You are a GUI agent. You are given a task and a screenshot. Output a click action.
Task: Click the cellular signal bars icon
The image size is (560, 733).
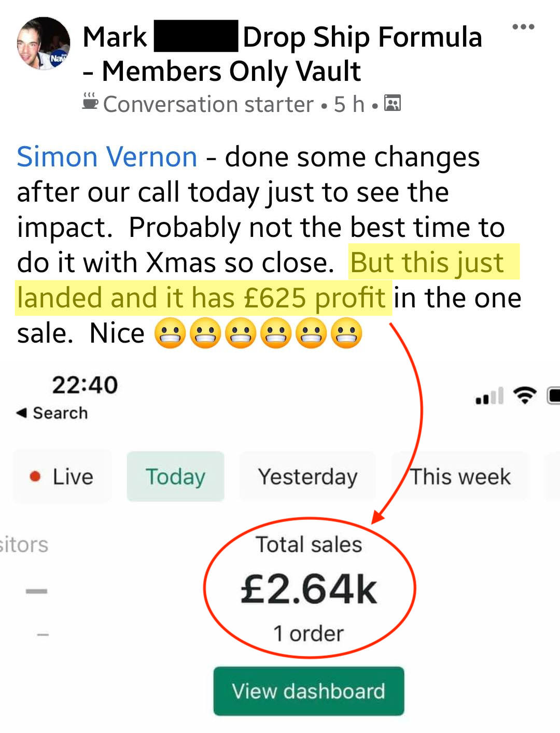tap(489, 397)
